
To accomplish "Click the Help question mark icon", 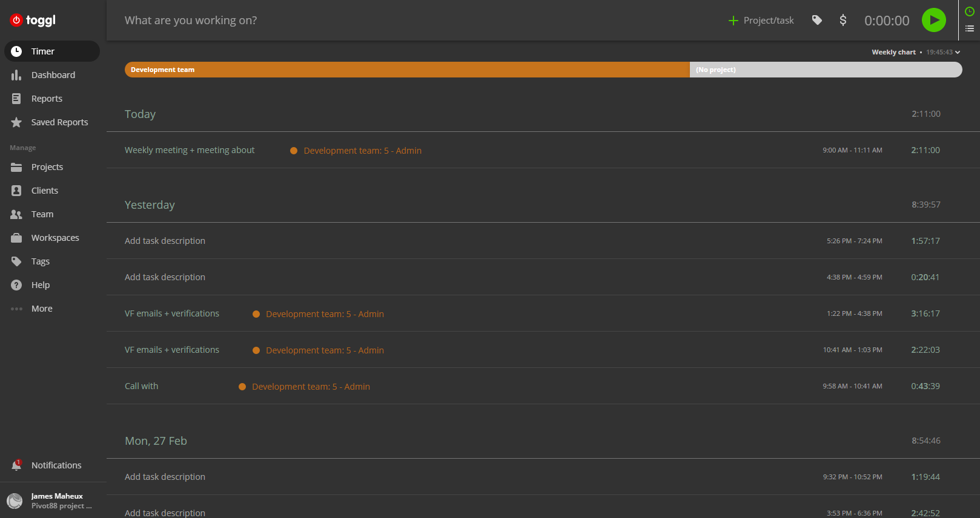I will 16,285.
